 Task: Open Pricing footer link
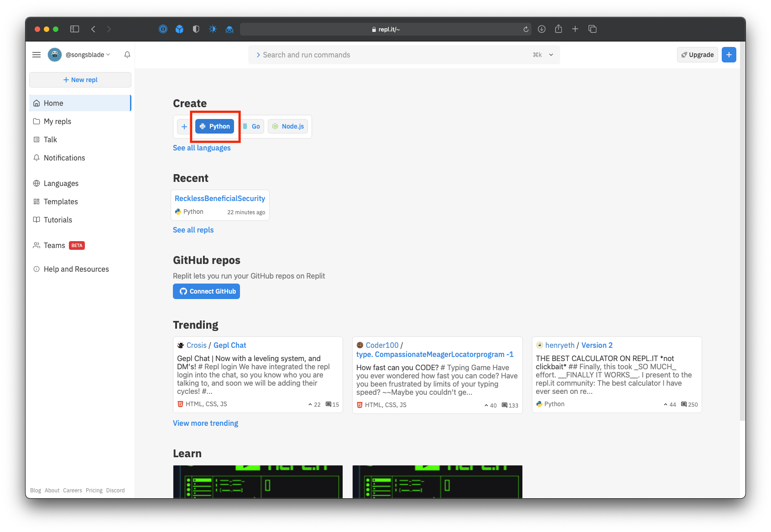coord(94,491)
